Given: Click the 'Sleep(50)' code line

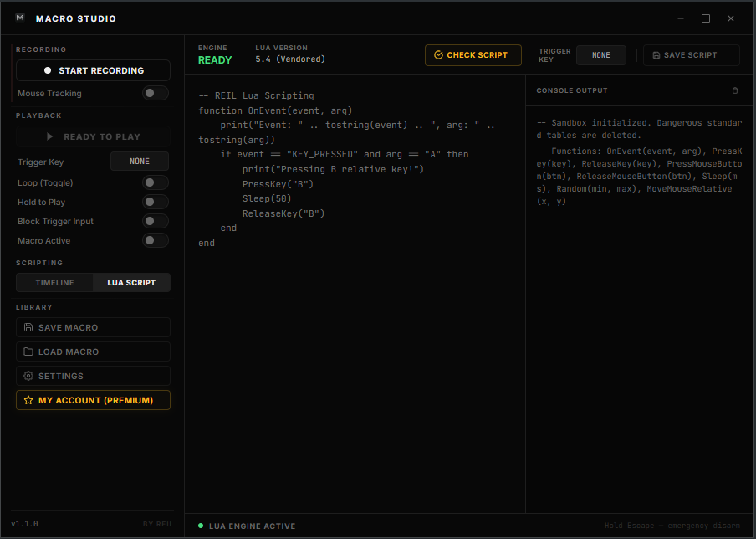Looking at the screenshot, I should point(267,198).
